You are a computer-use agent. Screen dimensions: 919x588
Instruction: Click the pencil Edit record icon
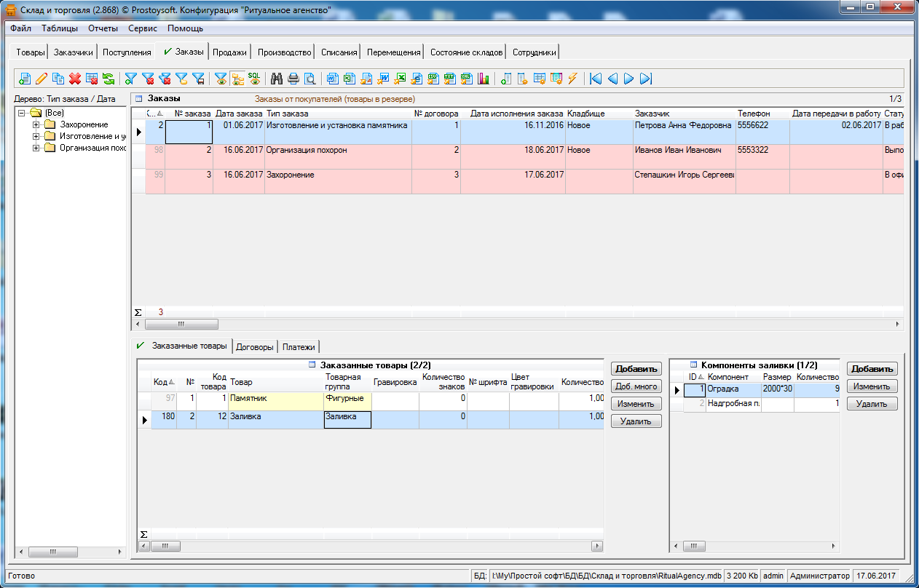[x=42, y=79]
